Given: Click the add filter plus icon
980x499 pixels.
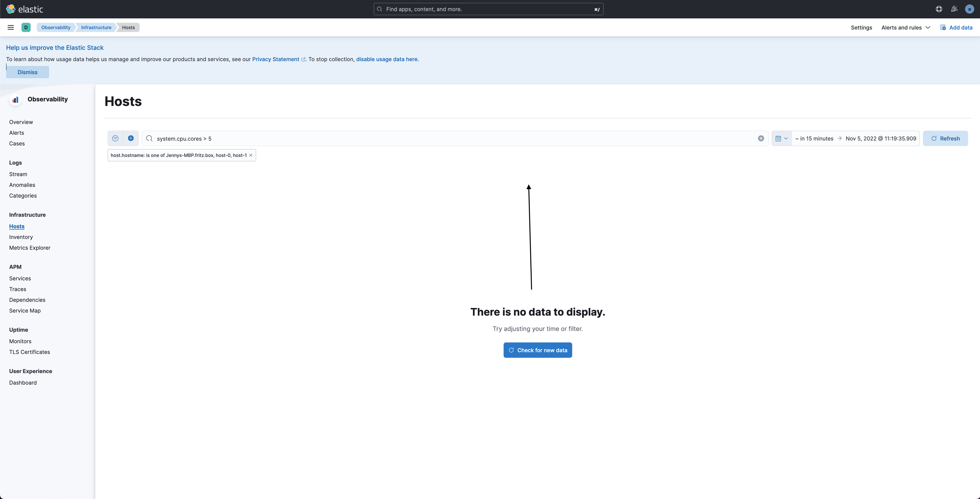Looking at the screenshot, I should [130, 139].
